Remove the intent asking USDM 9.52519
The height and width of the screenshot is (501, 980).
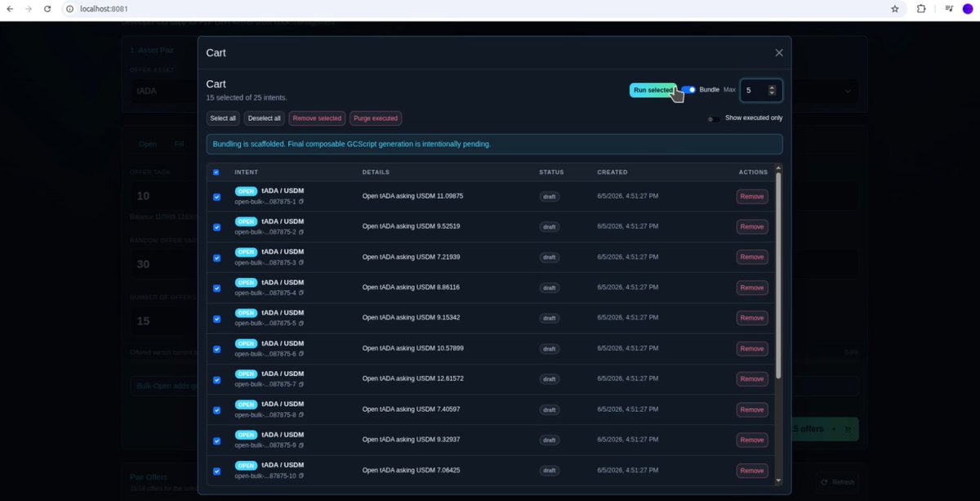[752, 226]
